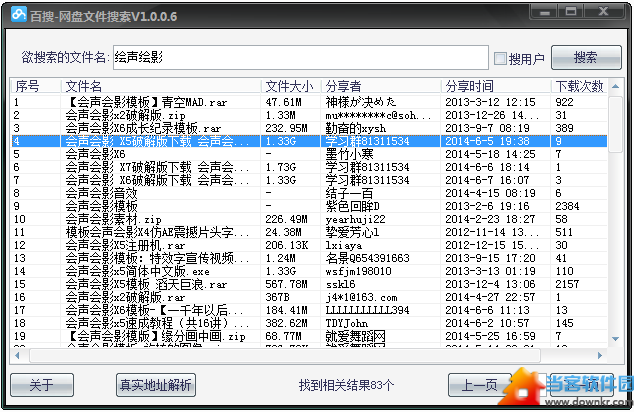Screen dimensions: 634x412
Task: Select row 模板会声会影X4仿AE震撼片头字
Action: 309,232
